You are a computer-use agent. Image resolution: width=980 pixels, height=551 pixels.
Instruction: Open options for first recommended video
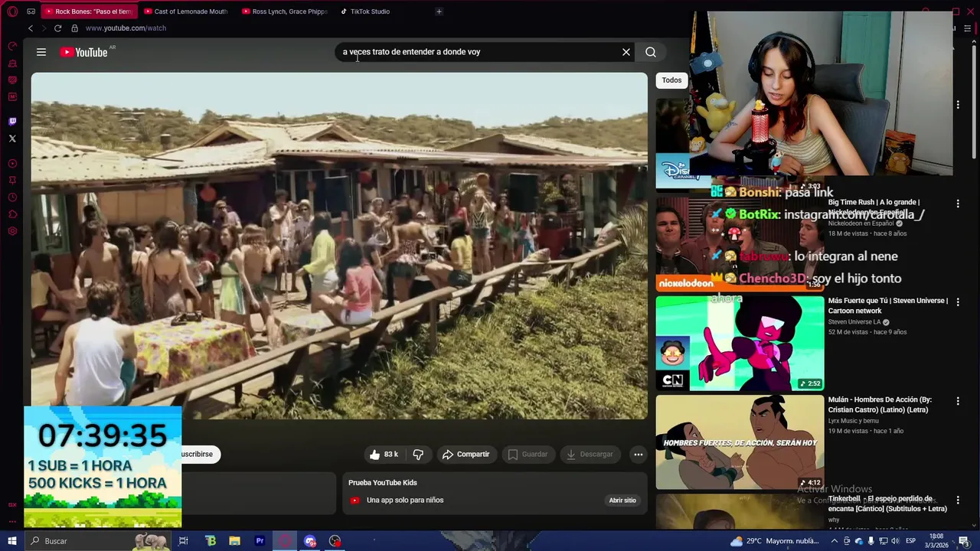pyautogui.click(x=958, y=105)
